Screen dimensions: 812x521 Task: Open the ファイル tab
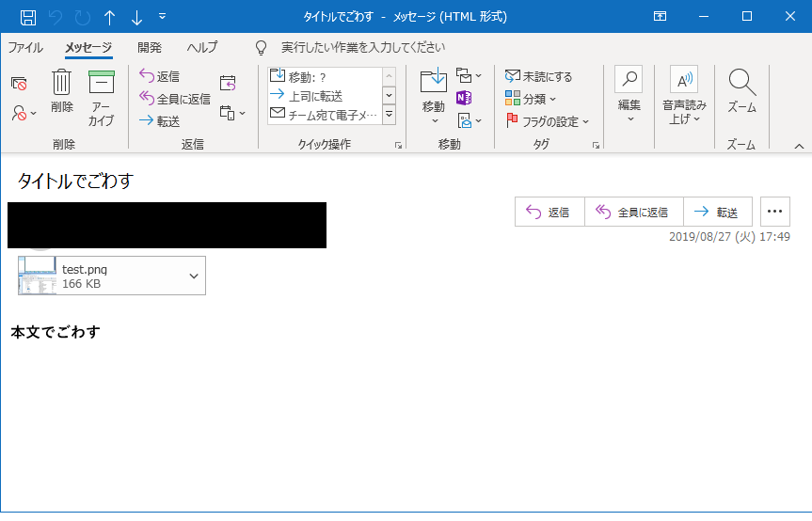(x=25, y=48)
